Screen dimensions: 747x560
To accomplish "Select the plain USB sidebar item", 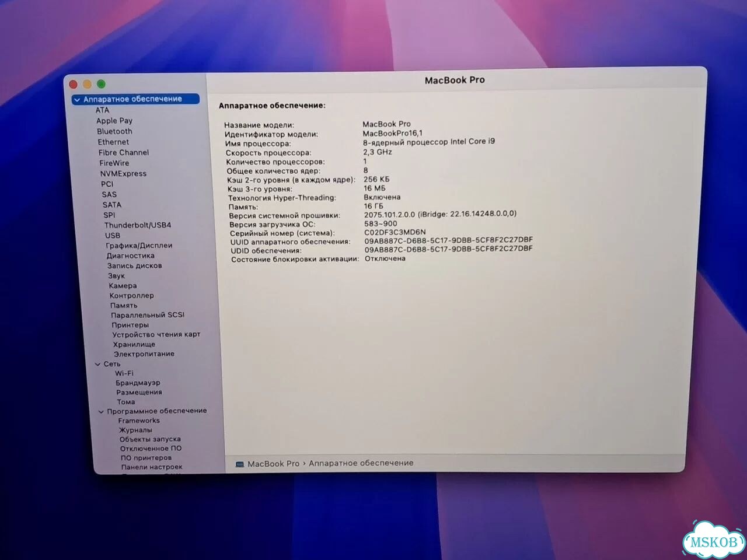I will point(113,236).
